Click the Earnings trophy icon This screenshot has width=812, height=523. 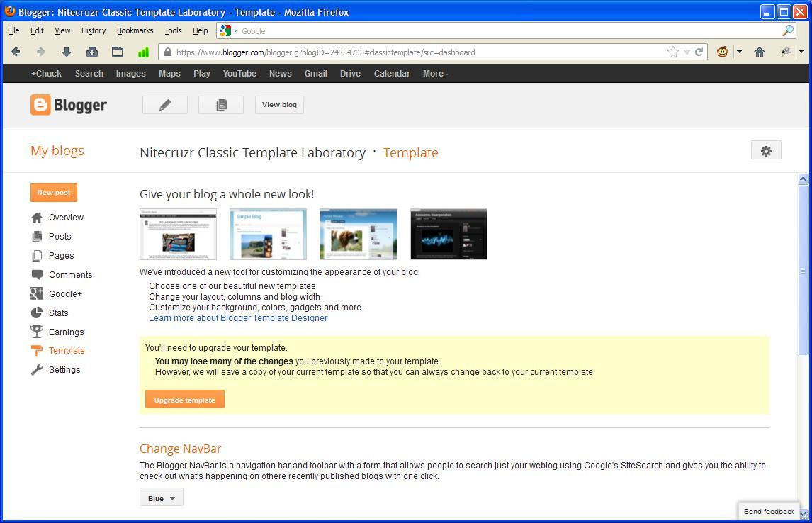pos(37,332)
